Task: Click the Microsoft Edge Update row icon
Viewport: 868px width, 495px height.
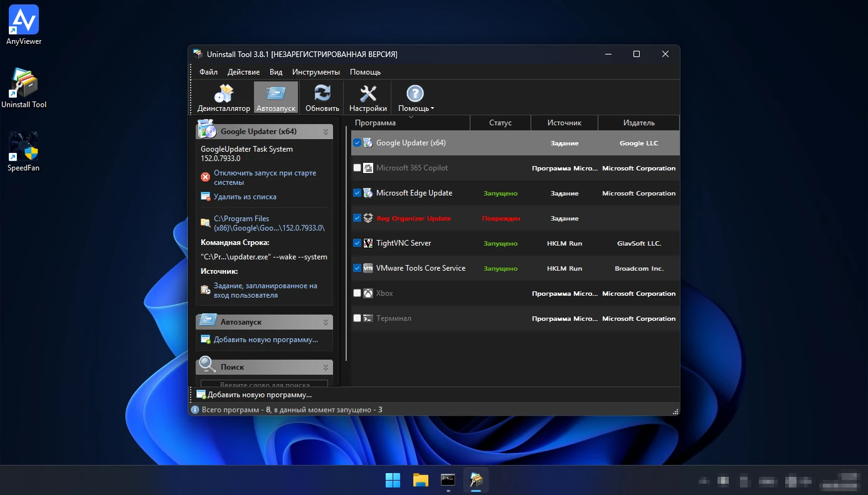Action: pos(368,193)
